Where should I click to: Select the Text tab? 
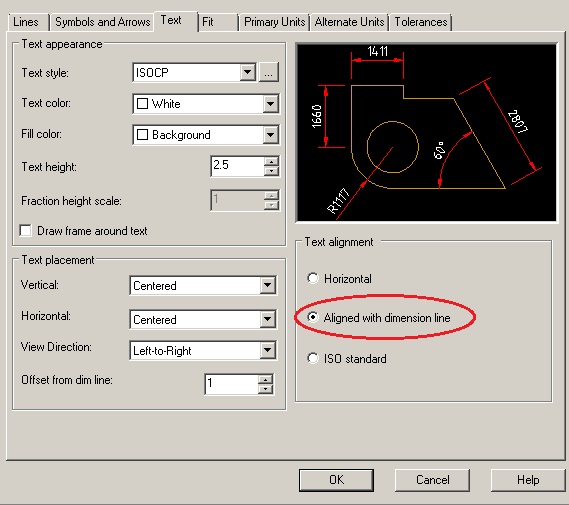click(176, 21)
